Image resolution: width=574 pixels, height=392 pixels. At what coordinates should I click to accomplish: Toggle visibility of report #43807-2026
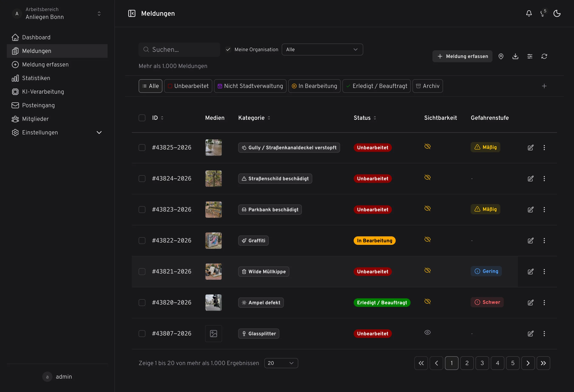(x=427, y=333)
